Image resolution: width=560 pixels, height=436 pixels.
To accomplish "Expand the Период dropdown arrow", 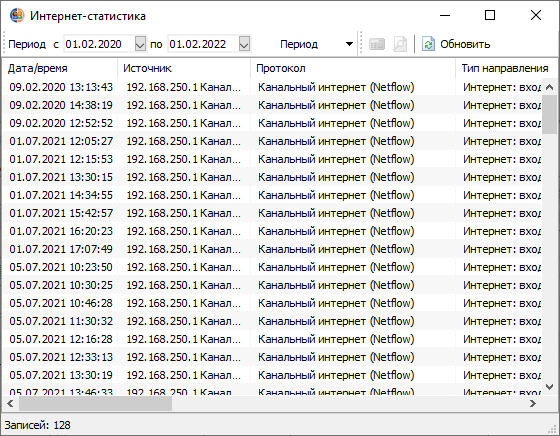I will pyautogui.click(x=349, y=44).
